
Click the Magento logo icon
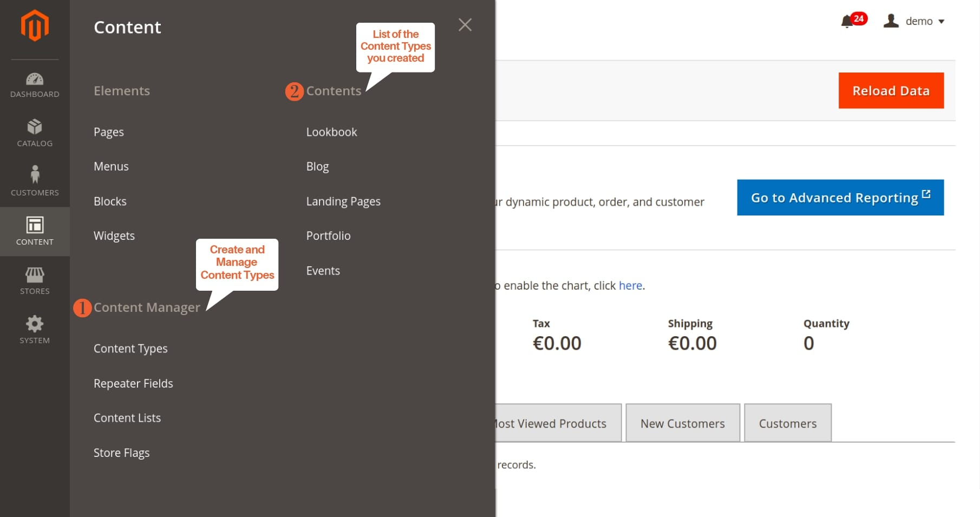[x=35, y=25]
